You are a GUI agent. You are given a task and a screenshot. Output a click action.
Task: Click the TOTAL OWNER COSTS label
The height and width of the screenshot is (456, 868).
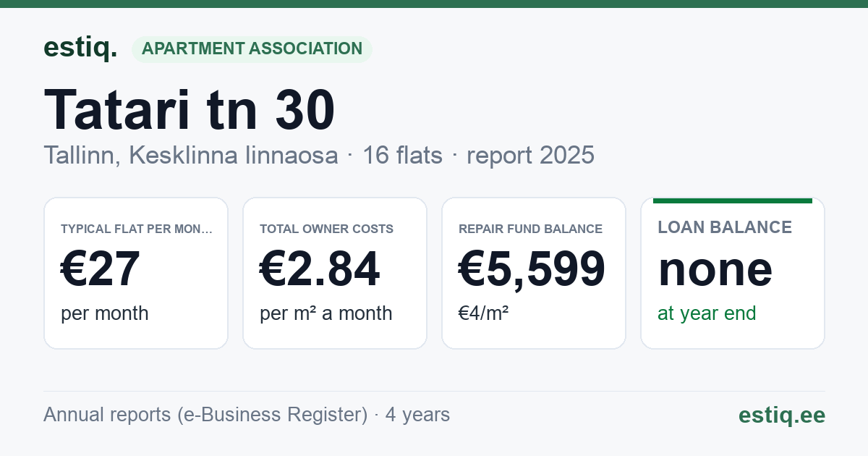click(327, 229)
